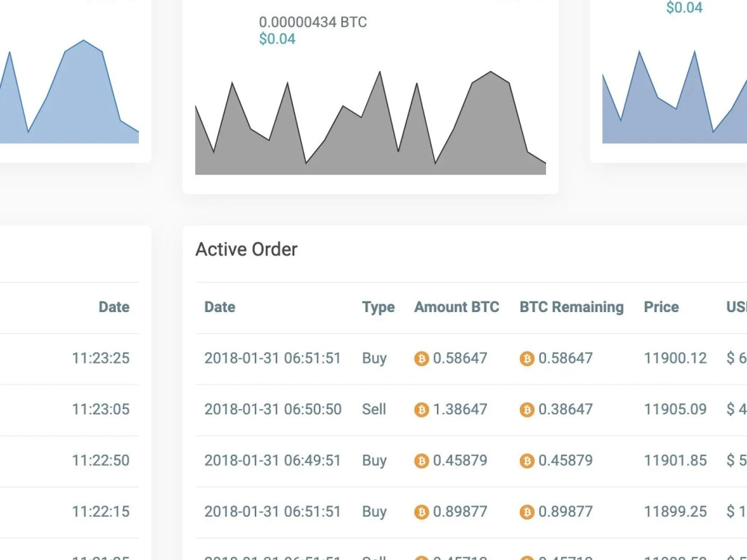Select time 11:22:50 in left table
Screen dimensions: 747x560
(x=101, y=461)
